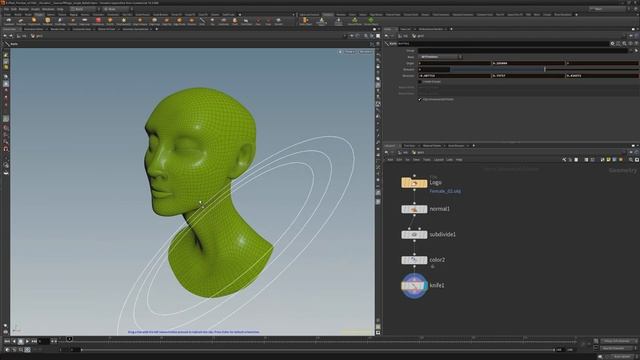The image size is (640, 360).
Task: Click the geo1 path button in network pane
Action: pyautogui.click(x=418, y=152)
